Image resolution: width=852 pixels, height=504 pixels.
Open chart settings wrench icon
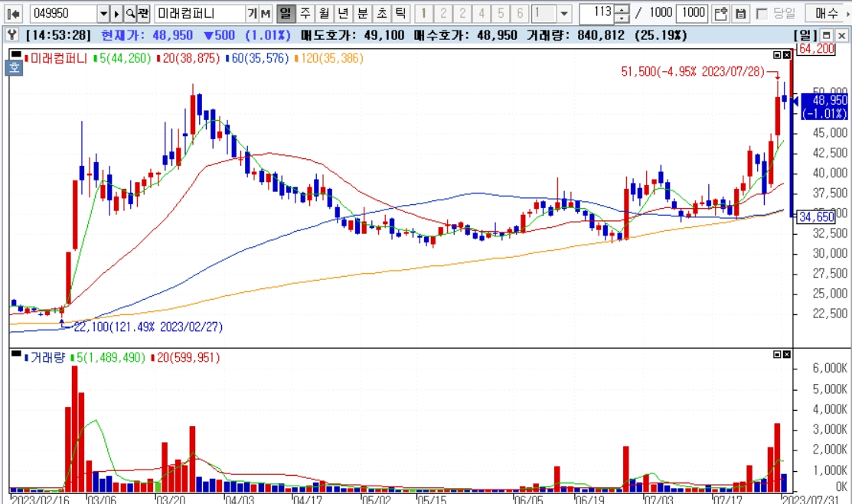point(12,35)
